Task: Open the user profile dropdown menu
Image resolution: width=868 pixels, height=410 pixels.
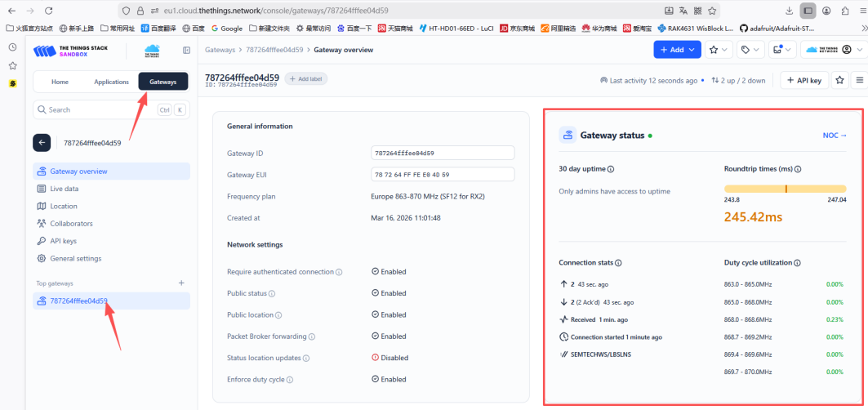Action: (x=832, y=50)
